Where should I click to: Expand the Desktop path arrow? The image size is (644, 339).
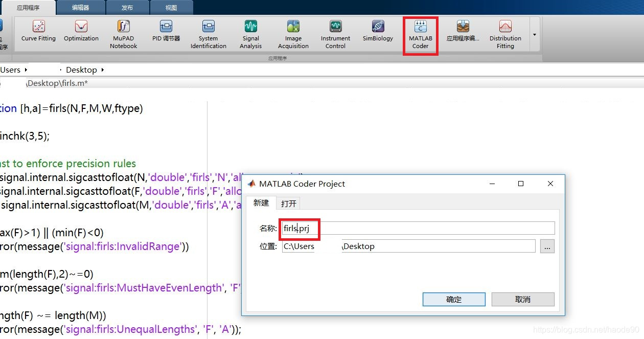[103, 70]
